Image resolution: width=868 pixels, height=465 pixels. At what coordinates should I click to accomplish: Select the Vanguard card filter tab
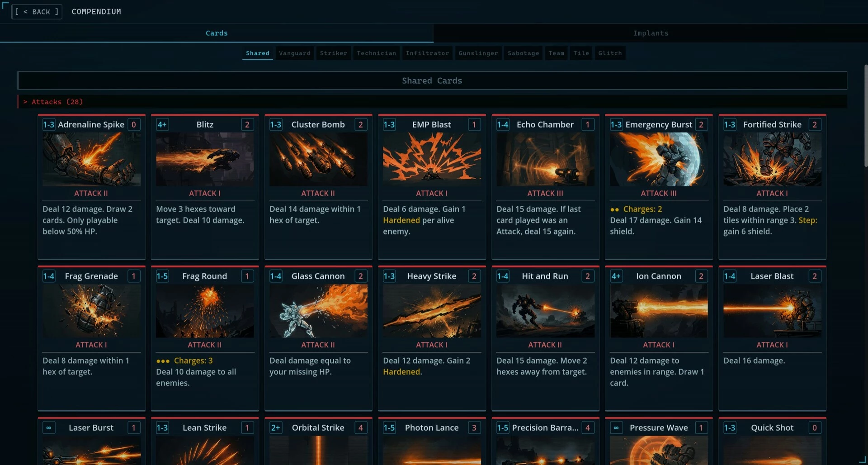pos(295,53)
